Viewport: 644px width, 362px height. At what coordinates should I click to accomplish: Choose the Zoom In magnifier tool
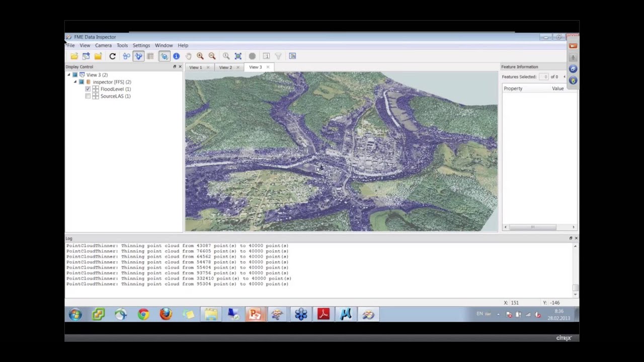point(200,56)
